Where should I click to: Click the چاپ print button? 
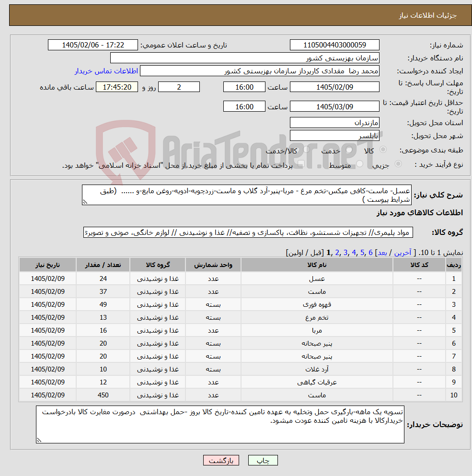(263, 460)
